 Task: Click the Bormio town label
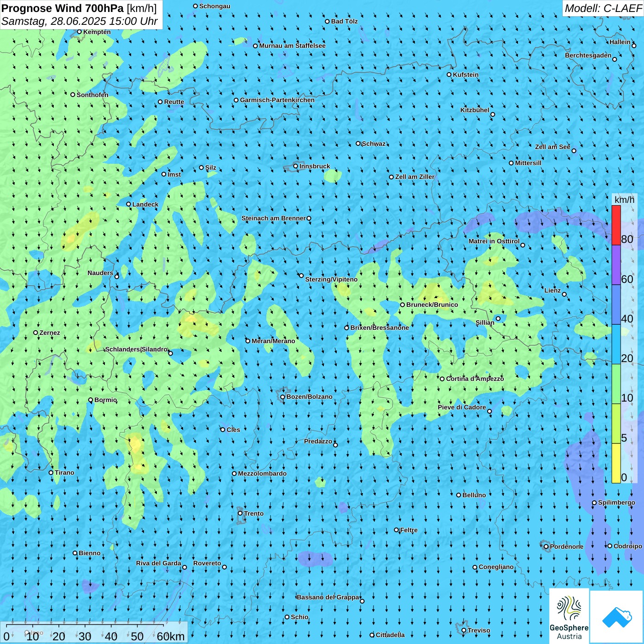(105, 400)
